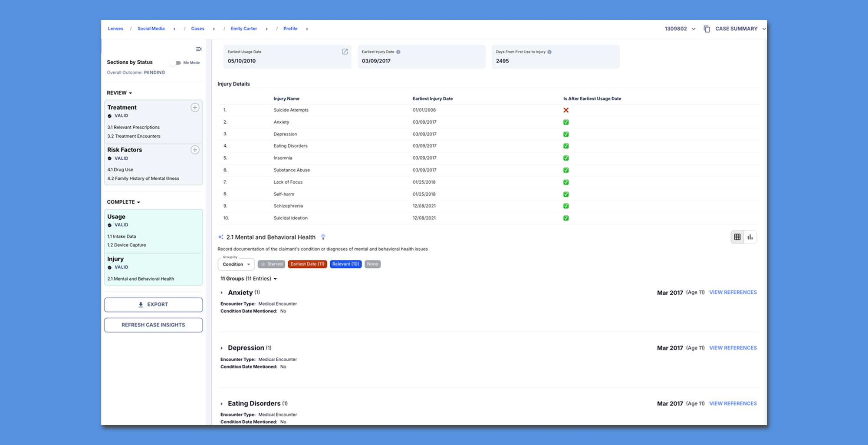Screen dimensions: 868x445
Task: Switch to bar chart view
Action: (x=750, y=237)
